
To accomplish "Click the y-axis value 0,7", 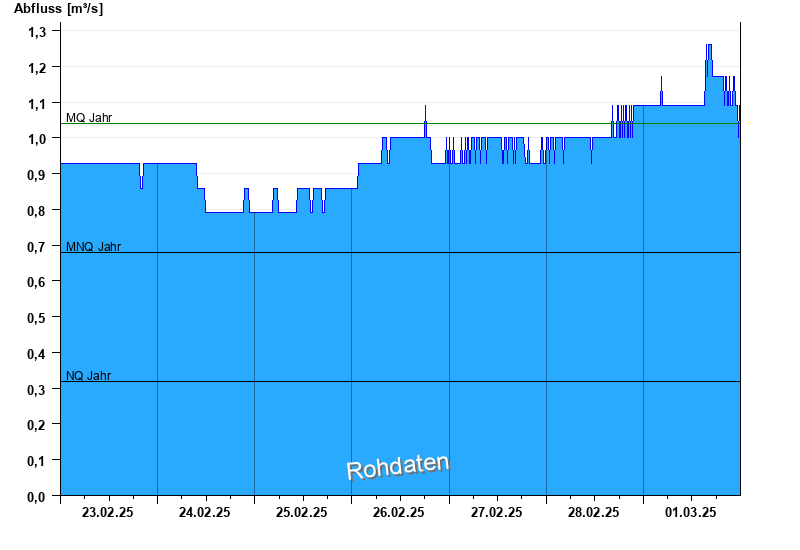I will click(37, 247).
